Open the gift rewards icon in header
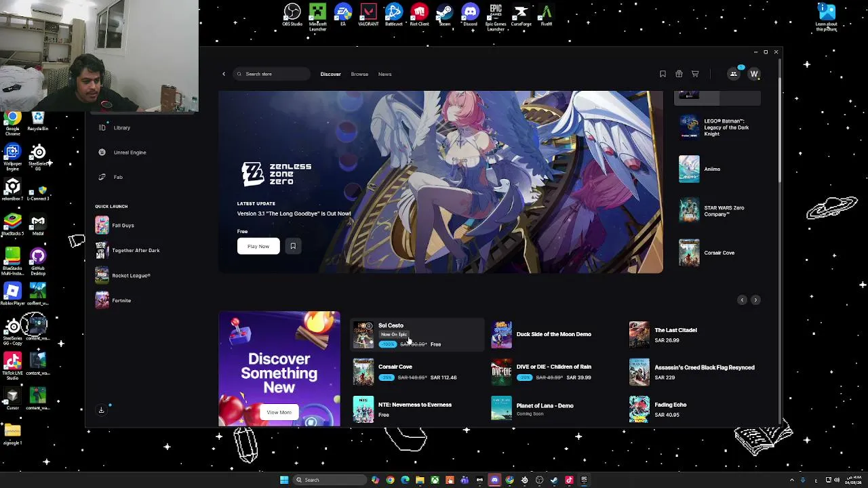This screenshot has height=488, width=868. pyautogui.click(x=679, y=74)
